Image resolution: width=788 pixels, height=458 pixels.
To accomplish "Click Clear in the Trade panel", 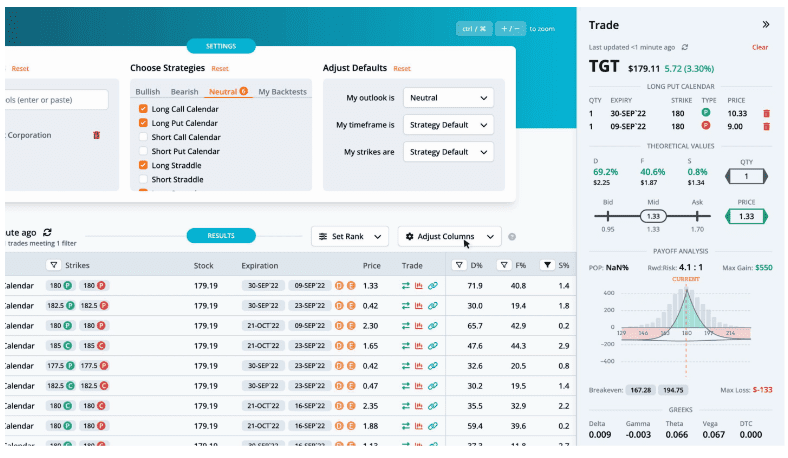I will (760, 47).
